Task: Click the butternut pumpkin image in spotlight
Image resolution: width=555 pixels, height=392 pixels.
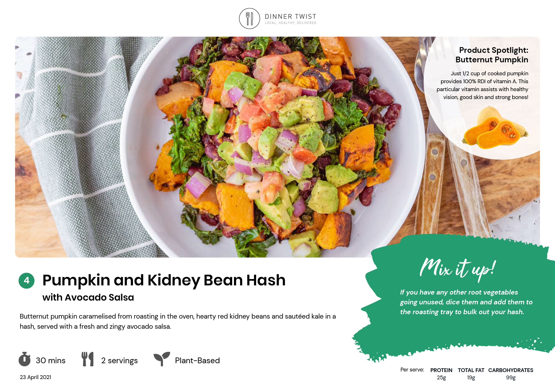Action: (495, 128)
